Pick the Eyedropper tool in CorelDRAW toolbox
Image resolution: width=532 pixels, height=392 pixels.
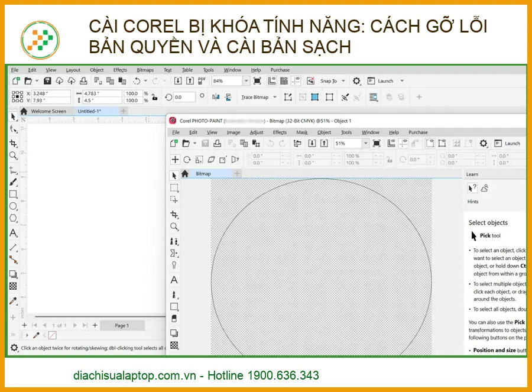tap(13, 301)
